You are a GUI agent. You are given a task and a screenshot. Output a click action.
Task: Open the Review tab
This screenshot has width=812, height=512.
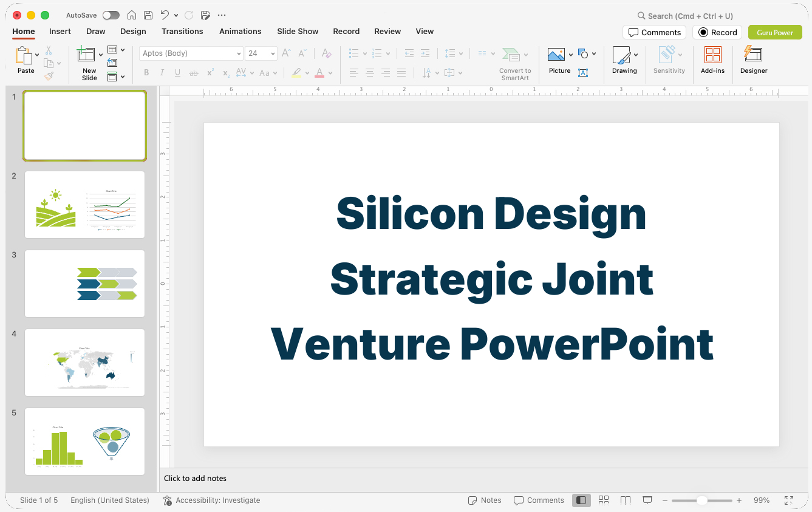coord(387,32)
